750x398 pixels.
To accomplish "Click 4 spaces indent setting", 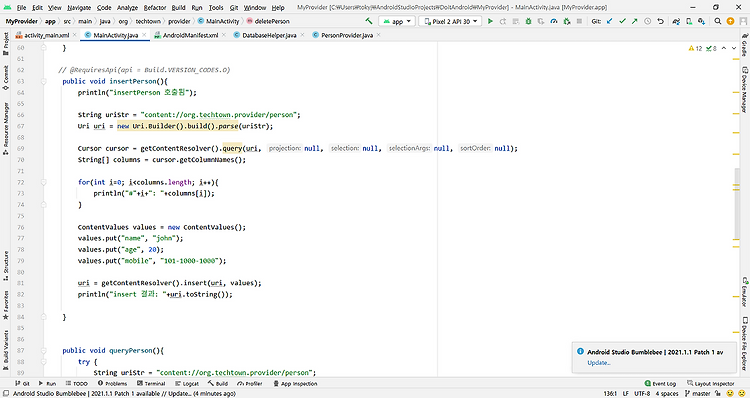I will tap(667, 394).
